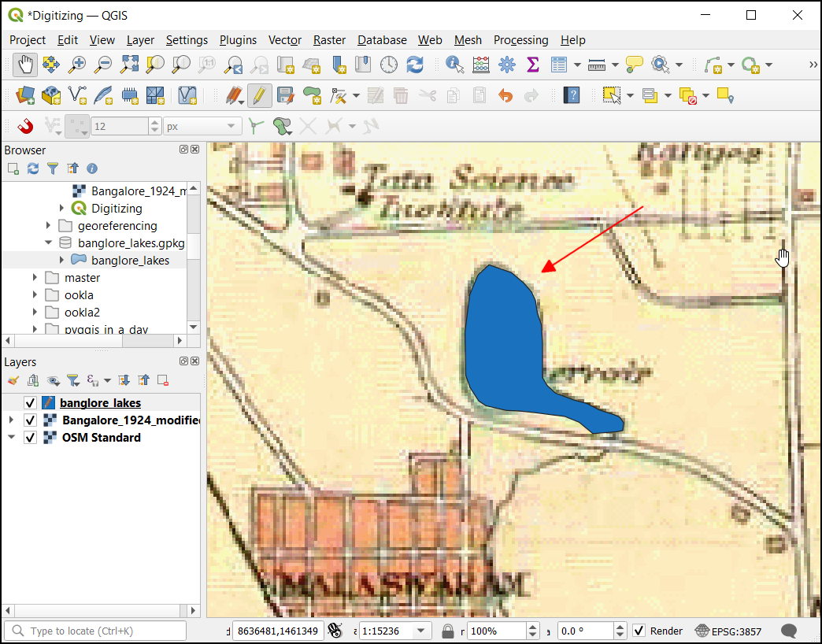Click Save Layer Edits icon
The image size is (822, 644).
[x=286, y=96]
